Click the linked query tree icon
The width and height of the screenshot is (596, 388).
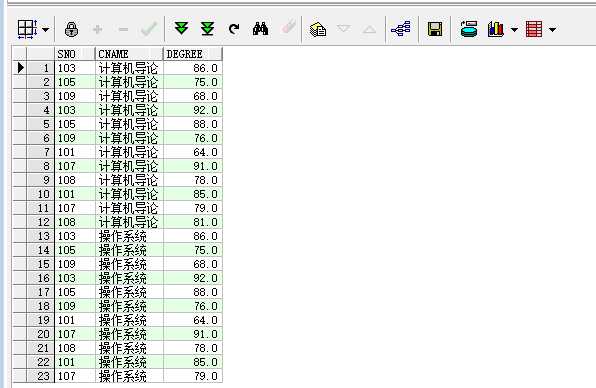coord(401,29)
